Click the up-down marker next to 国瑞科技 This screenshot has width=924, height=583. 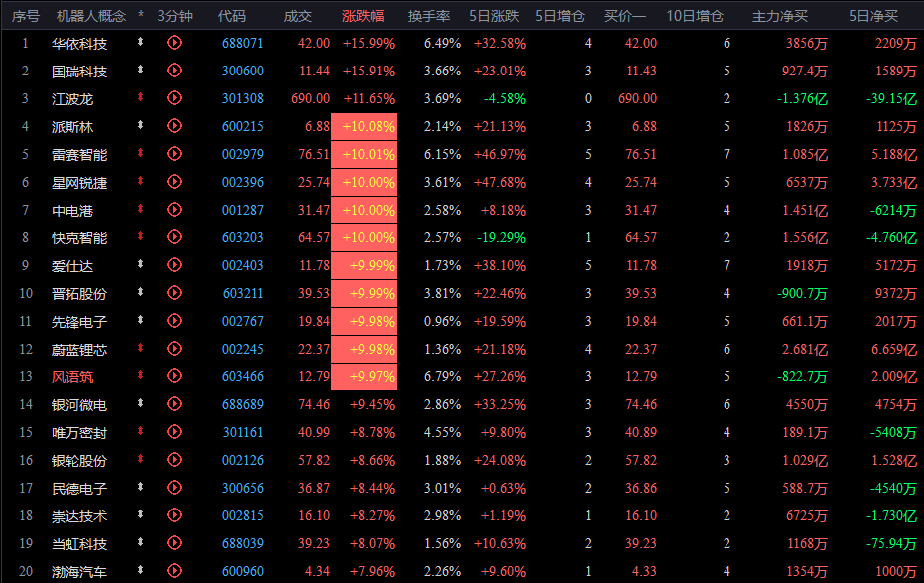click(140, 70)
